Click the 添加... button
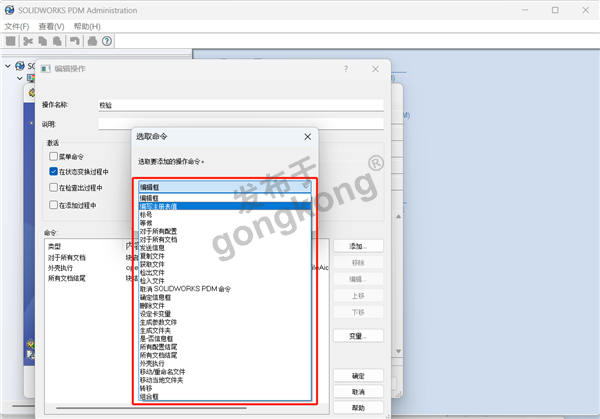The image size is (600, 419). pyautogui.click(x=358, y=246)
